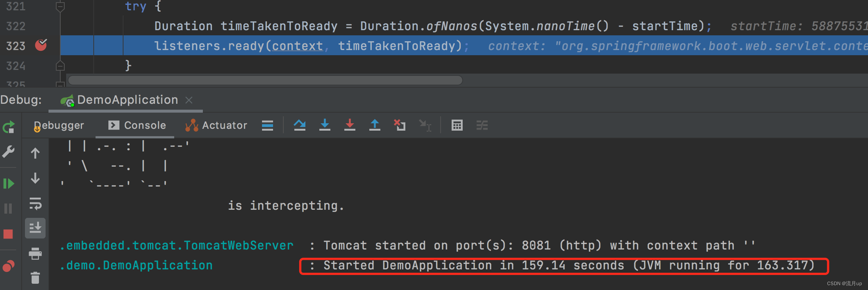Clear console with the trash icon

point(35,278)
